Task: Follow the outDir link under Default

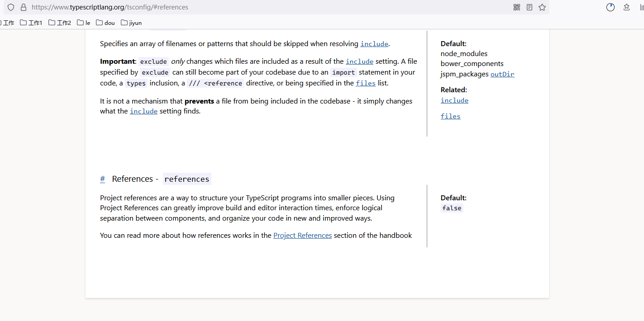Action: 502,74
